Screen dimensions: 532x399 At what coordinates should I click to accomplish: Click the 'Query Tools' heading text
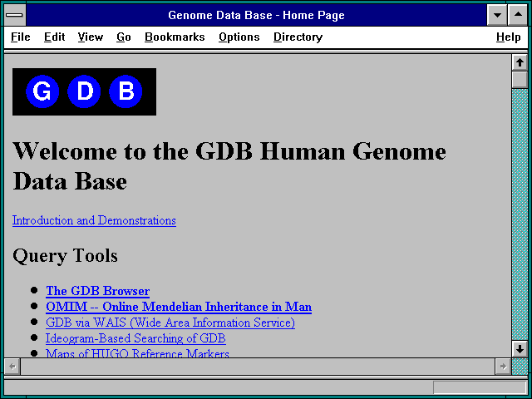coord(65,256)
